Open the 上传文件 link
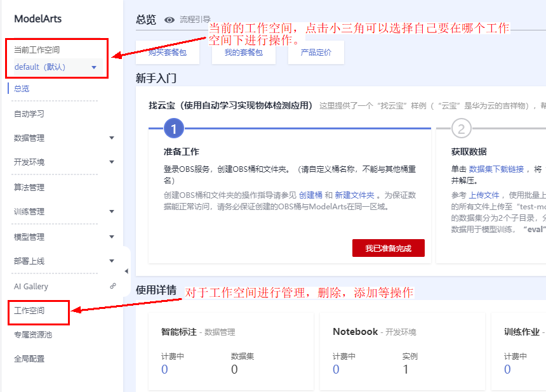Viewport: 546px width, 392px height. [x=484, y=195]
